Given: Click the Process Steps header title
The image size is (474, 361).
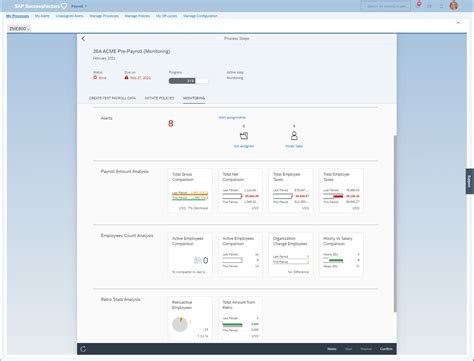Looking at the screenshot, I should [237, 39].
